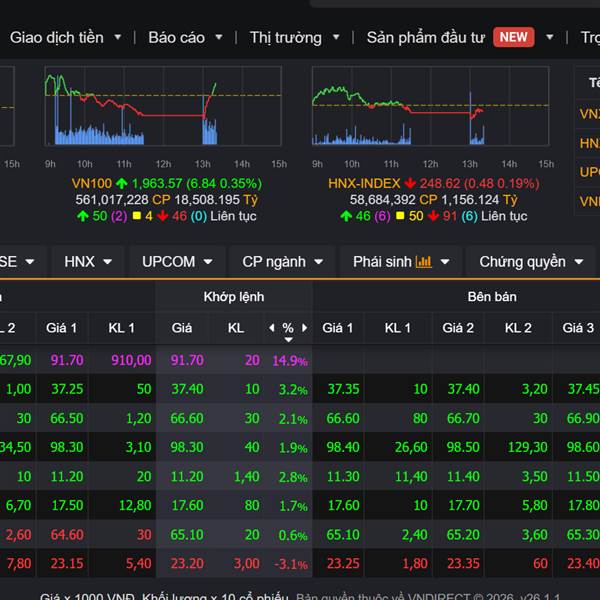Click red down arrow next to HNX-INDEX
The width and height of the screenshot is (600, 600).
click(x=410, y=183)
